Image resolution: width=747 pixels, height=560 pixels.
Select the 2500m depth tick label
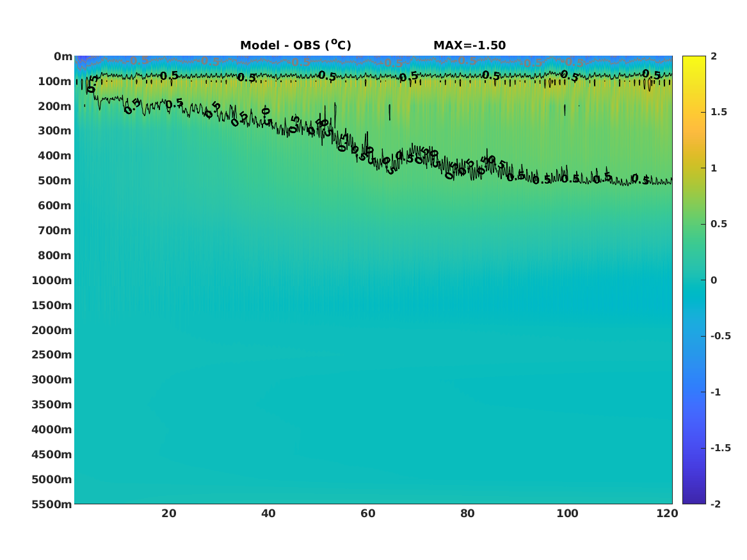pos(52,355)
